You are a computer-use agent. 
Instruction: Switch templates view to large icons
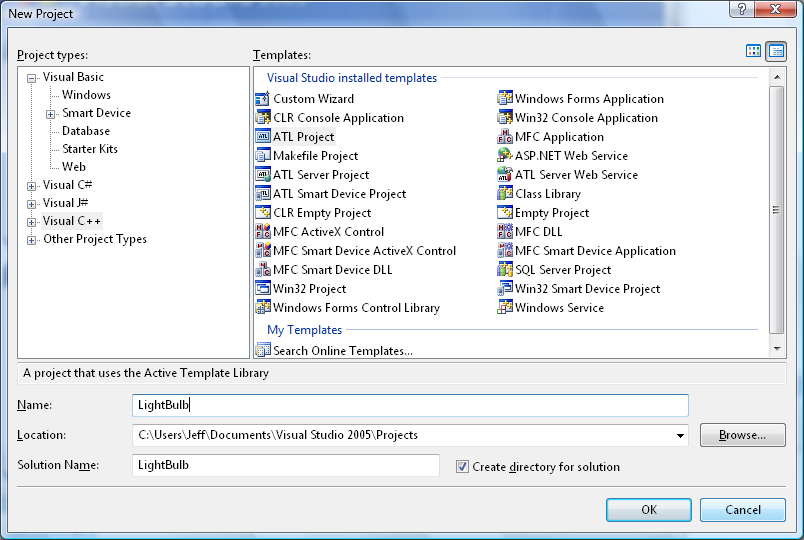(753, 51)
